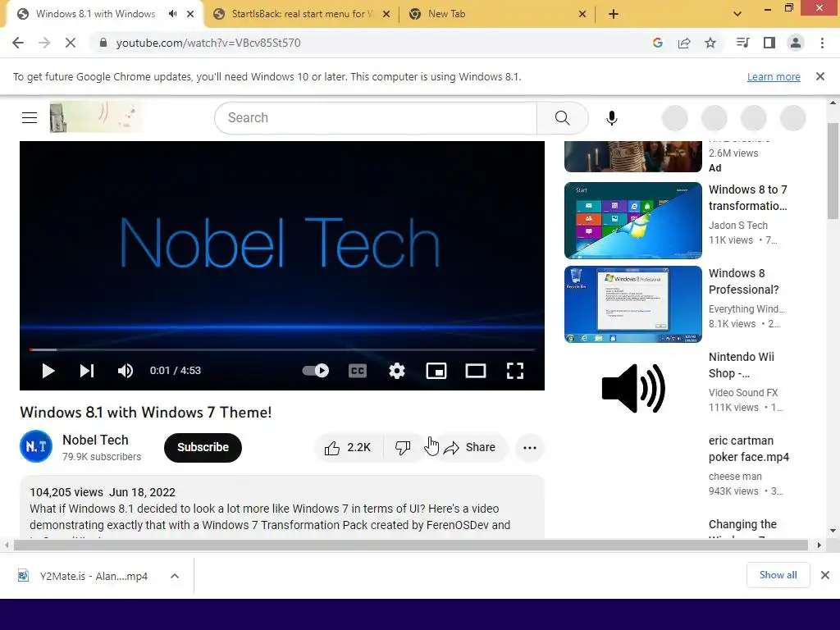Click the YouTube search magnifier button
Image resolution: width=840 pixels, height=630 pixels.
tap(563, 118)
